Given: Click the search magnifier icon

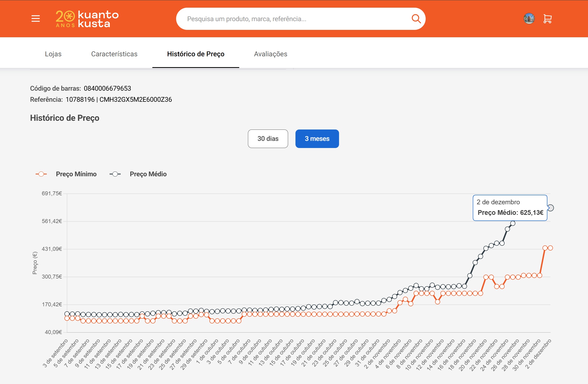Looking at the screenshot, I should [x=416, y=19].
